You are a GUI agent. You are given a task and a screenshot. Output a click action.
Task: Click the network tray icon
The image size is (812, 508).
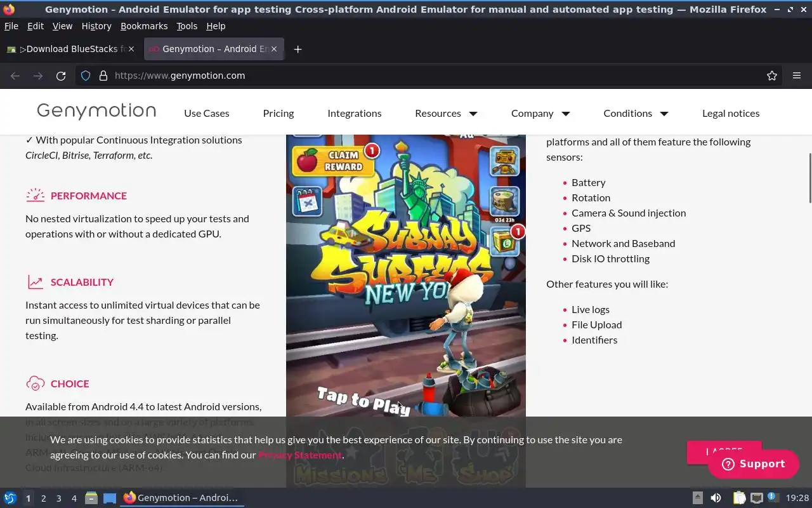(756, 498)
